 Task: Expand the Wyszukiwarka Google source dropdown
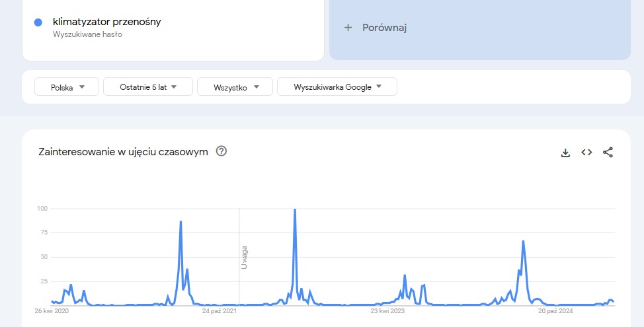(x=337, y=87)
